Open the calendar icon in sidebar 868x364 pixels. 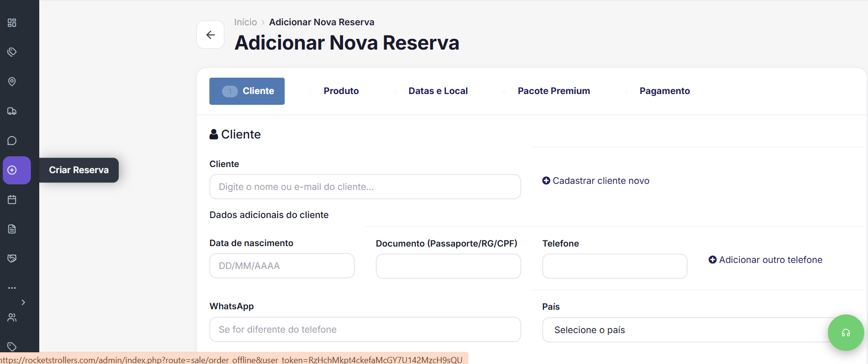coord(12,200)
